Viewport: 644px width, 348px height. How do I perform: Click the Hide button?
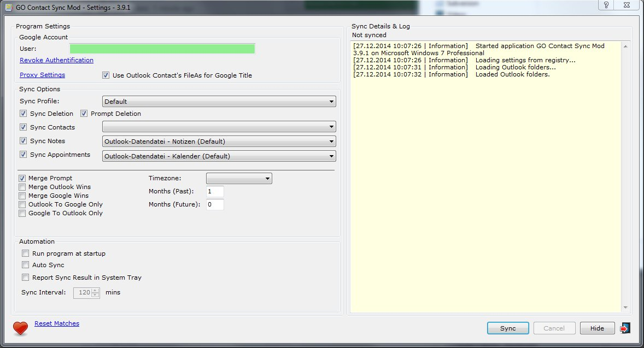click(597, 328)
